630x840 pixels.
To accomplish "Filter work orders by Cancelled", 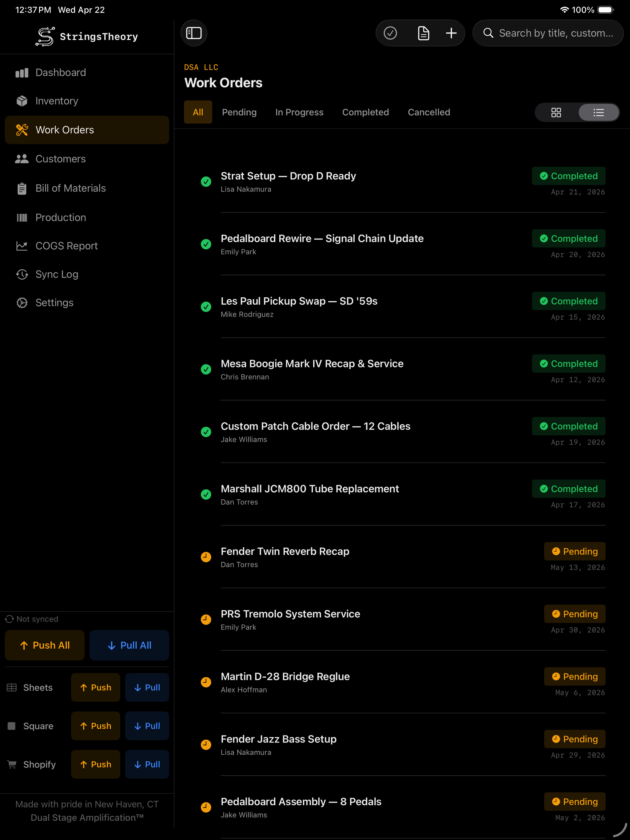I will [x=429, y=112].
